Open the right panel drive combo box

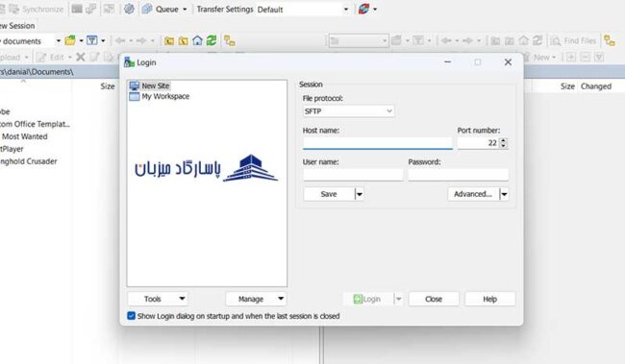pos(359,40)
